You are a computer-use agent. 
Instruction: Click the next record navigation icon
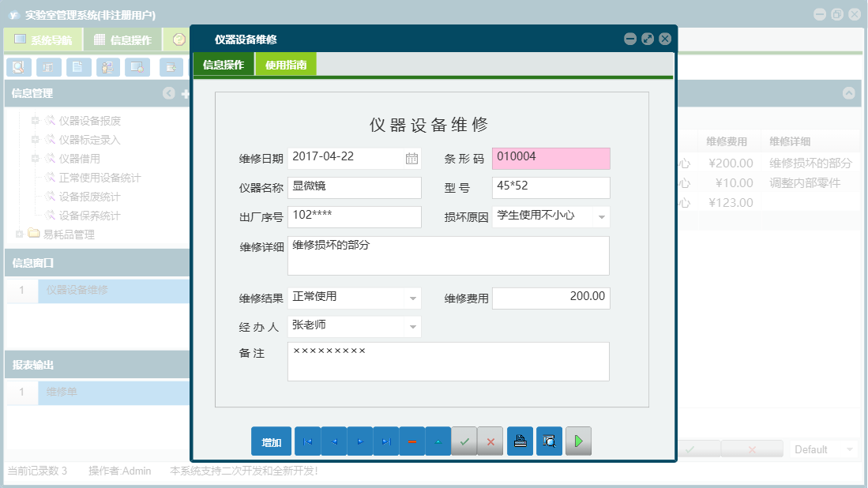[359, 441]
